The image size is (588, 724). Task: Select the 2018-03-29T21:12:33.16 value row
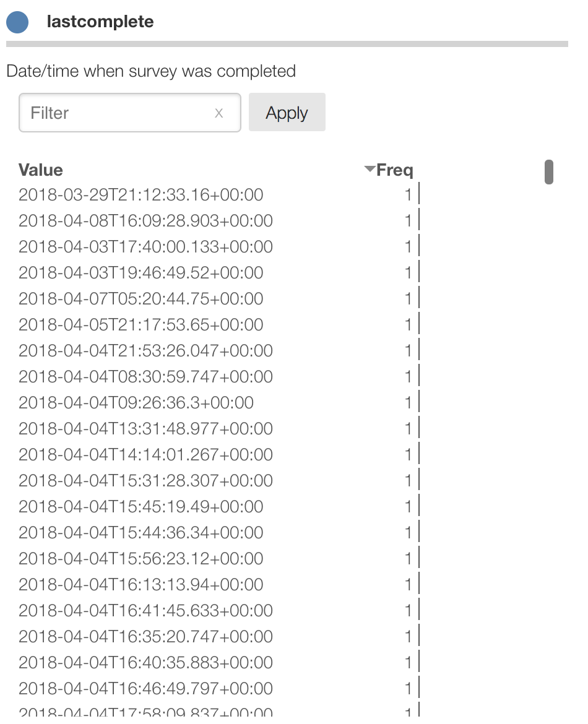coord(141,195)
